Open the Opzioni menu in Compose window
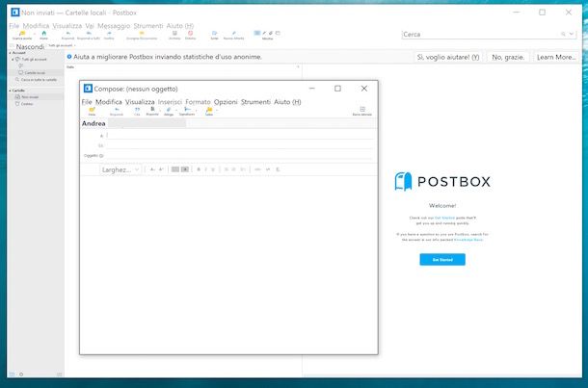The image size is (588, 388). (226, 101)
